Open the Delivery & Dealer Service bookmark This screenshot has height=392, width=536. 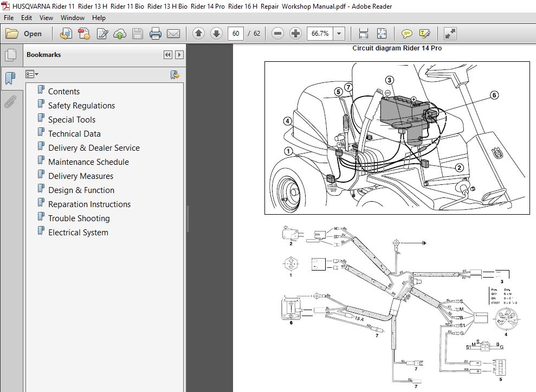pyautogui.click(x=94, y=148)
